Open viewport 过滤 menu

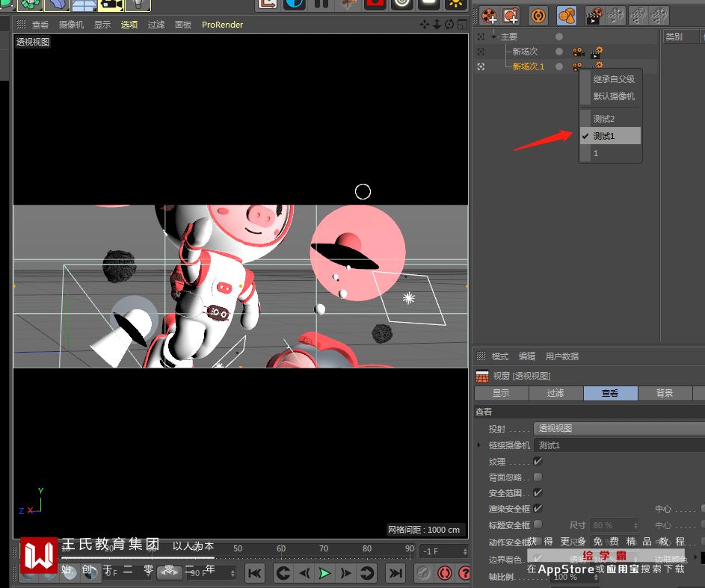coord(156,25)
